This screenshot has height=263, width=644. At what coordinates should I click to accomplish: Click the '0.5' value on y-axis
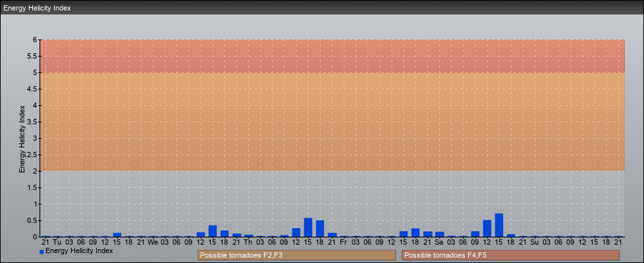33,220
